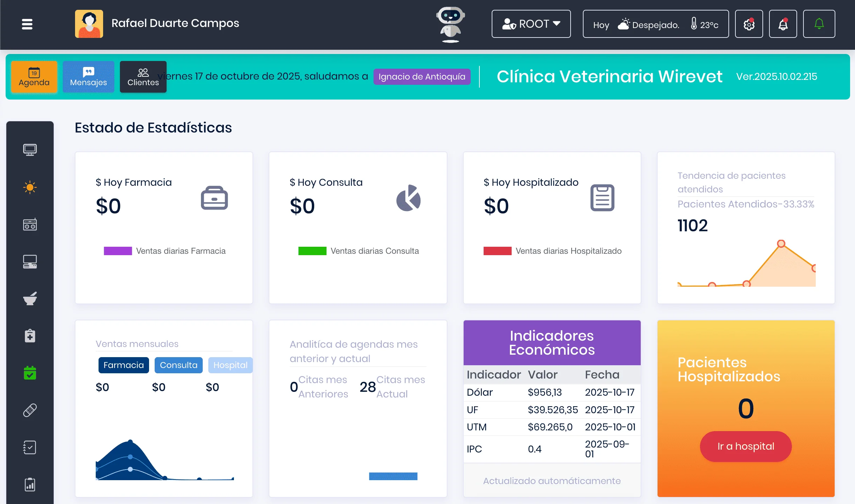Screen dimensions: 855x504
Task: Open the green calendar check icon
Action: point(30,372)
